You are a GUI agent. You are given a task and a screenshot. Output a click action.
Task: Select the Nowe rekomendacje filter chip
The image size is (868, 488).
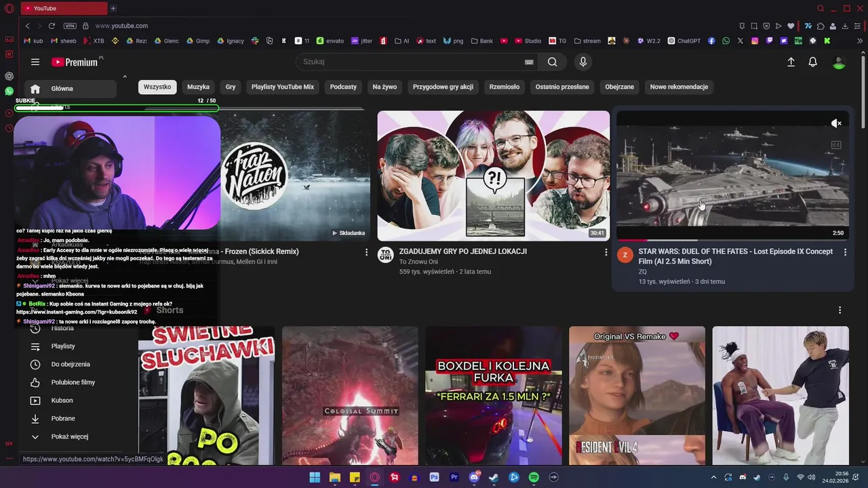[x=679, y=87]
